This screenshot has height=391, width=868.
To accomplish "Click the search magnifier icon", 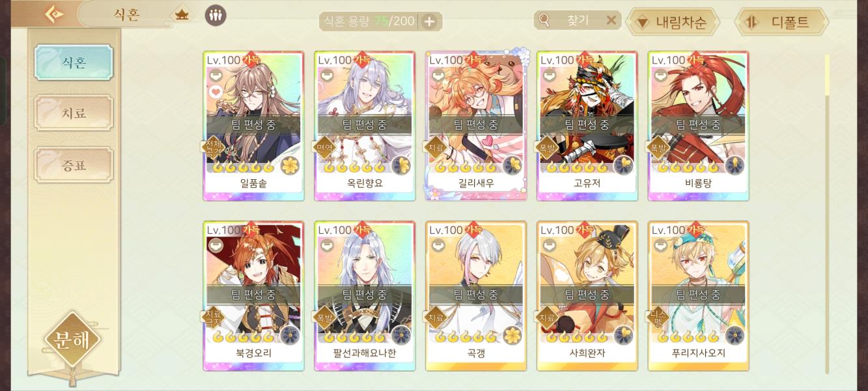I will [544, 20].
